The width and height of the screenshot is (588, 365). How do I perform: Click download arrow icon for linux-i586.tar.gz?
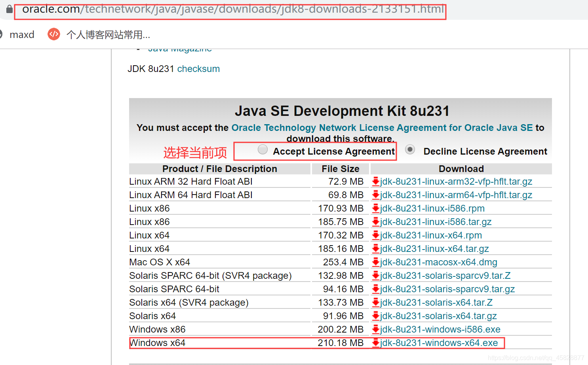pyautogui.click(x=376, y=222)
